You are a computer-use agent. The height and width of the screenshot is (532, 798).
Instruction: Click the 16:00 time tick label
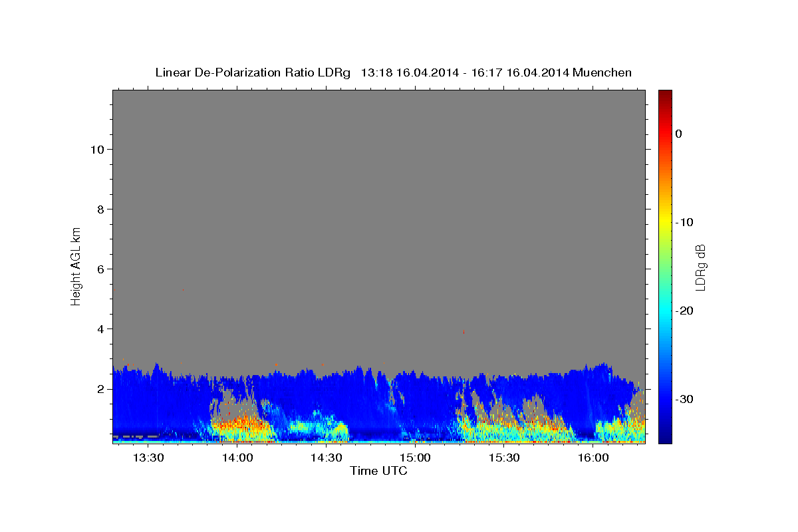coord(593,458)
